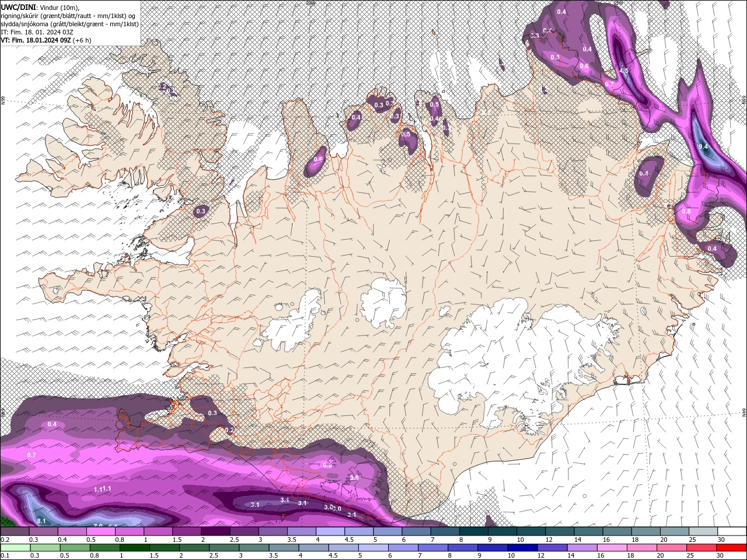The image size is (747, 560).
Task: Click the round white Hofsjökull glacier
Action: (383, 302)
